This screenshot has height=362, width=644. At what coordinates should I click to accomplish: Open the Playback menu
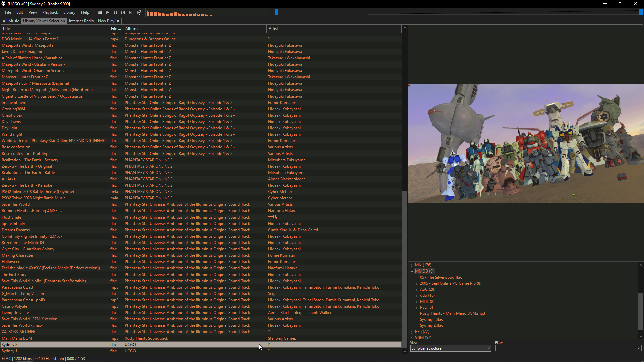pos(50,12)
